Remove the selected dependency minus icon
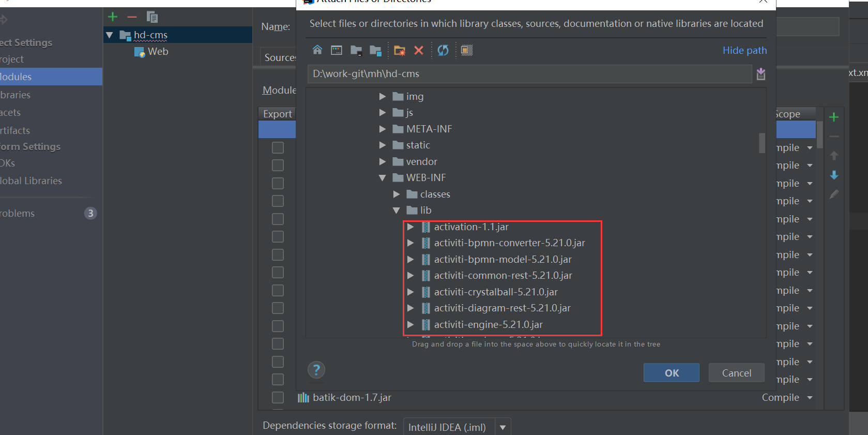This screenshot has width=868, height=435. click(x=834, y=137)
